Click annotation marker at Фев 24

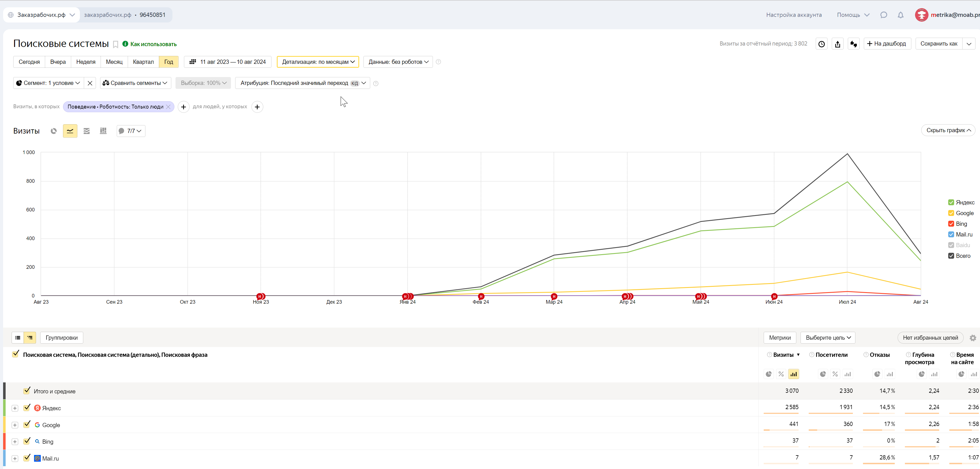(x=481, y=296)
